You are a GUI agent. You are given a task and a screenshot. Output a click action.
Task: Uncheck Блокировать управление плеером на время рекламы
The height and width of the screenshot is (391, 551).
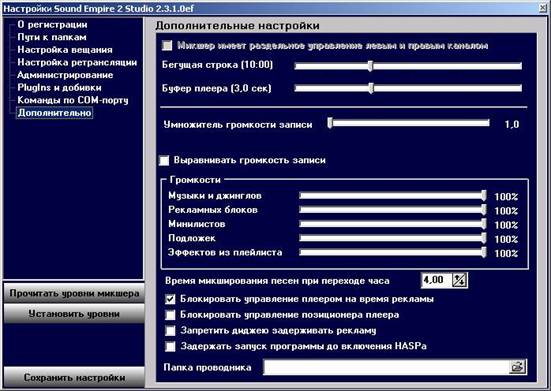coord(170,299)
